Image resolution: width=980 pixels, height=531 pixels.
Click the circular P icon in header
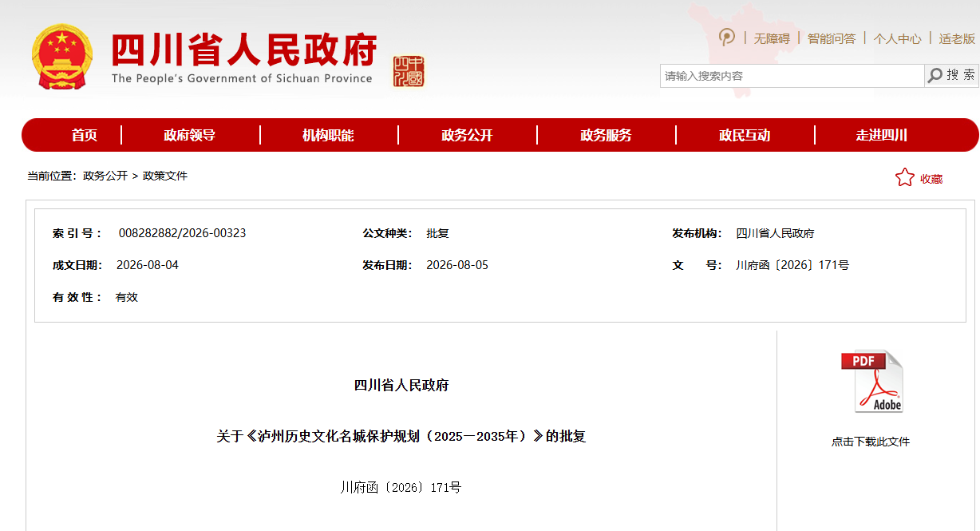point(727,37)
